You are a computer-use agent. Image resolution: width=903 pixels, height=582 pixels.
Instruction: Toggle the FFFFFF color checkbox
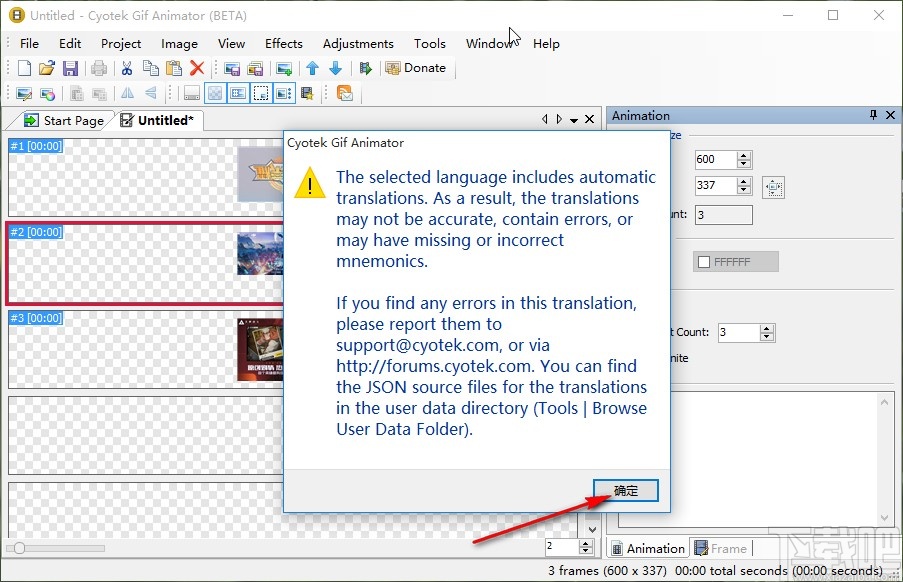pos(704,262)
